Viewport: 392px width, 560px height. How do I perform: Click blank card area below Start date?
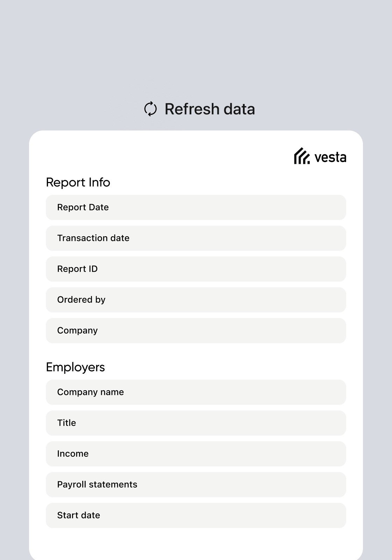tap(196, 544)
